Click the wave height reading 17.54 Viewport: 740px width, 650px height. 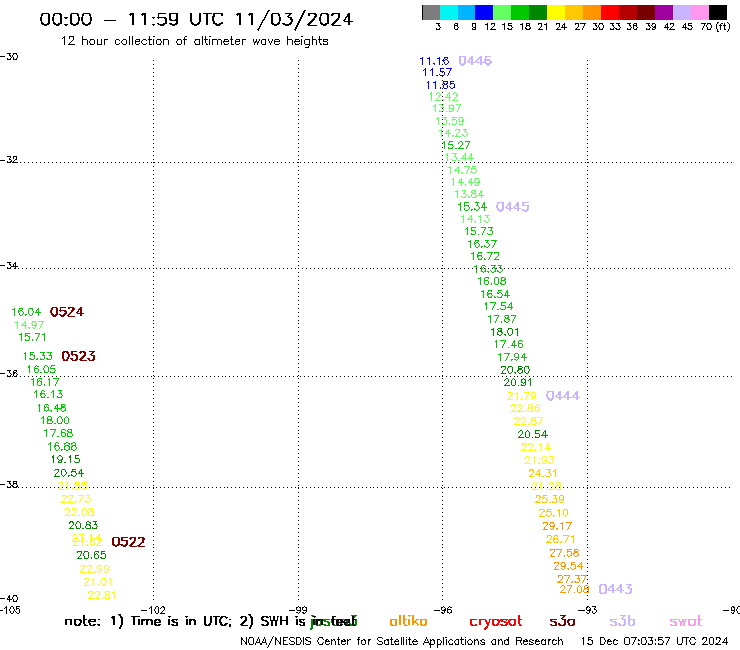point(498,306)
